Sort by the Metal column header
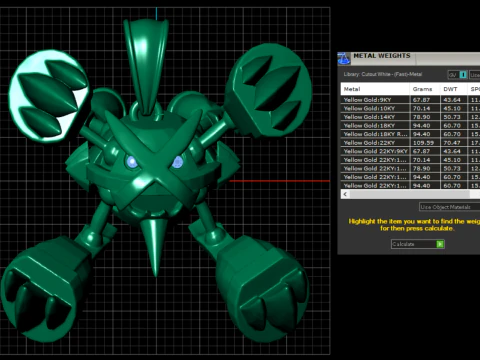The height and width of the screenshot is (360, 480). pos(375,89)
